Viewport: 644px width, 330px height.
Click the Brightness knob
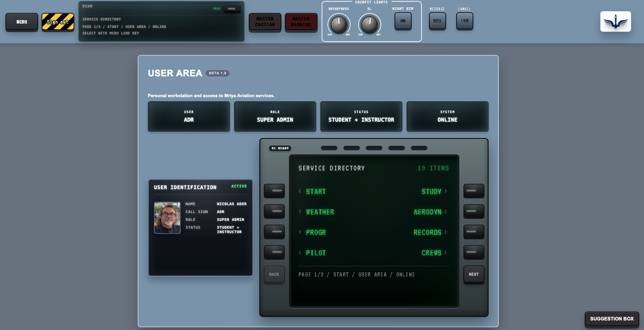point(339,24)
